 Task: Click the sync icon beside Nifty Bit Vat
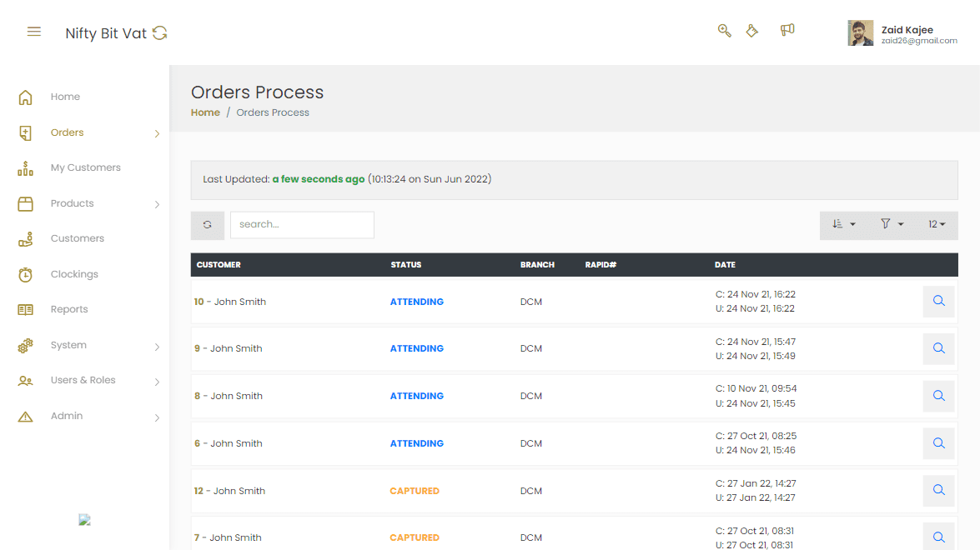click(x=160, y=33)
